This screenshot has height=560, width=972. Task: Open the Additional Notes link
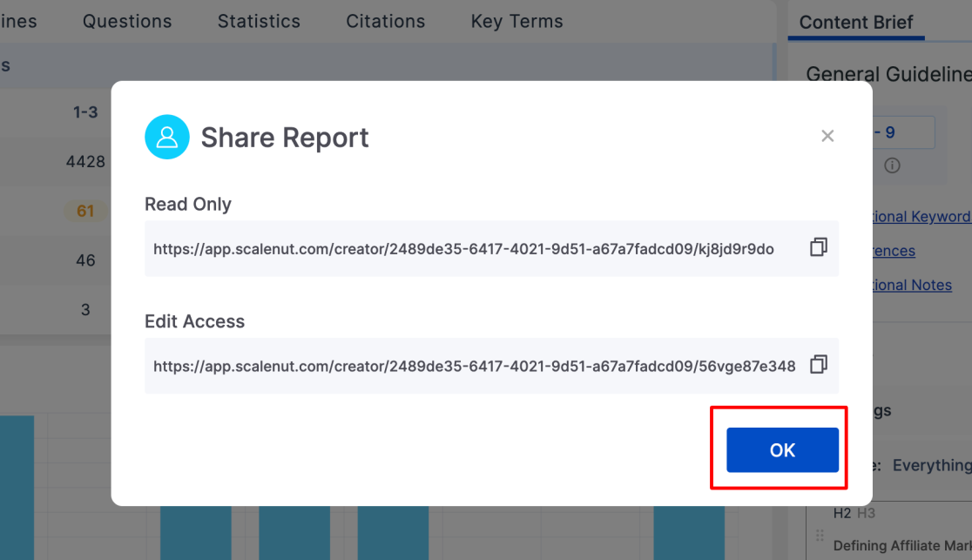click(x=913, y=285)
